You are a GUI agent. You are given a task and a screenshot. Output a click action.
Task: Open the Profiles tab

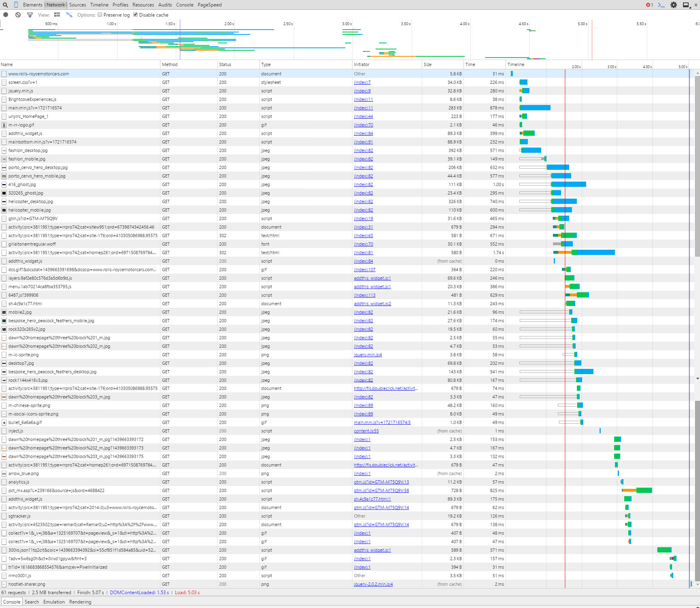coord(120,5)
